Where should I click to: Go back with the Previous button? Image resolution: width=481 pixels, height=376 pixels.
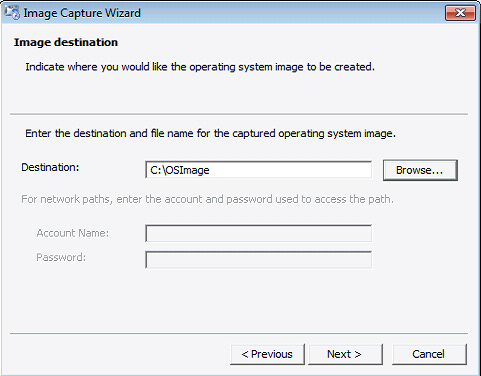pos(267,354)
